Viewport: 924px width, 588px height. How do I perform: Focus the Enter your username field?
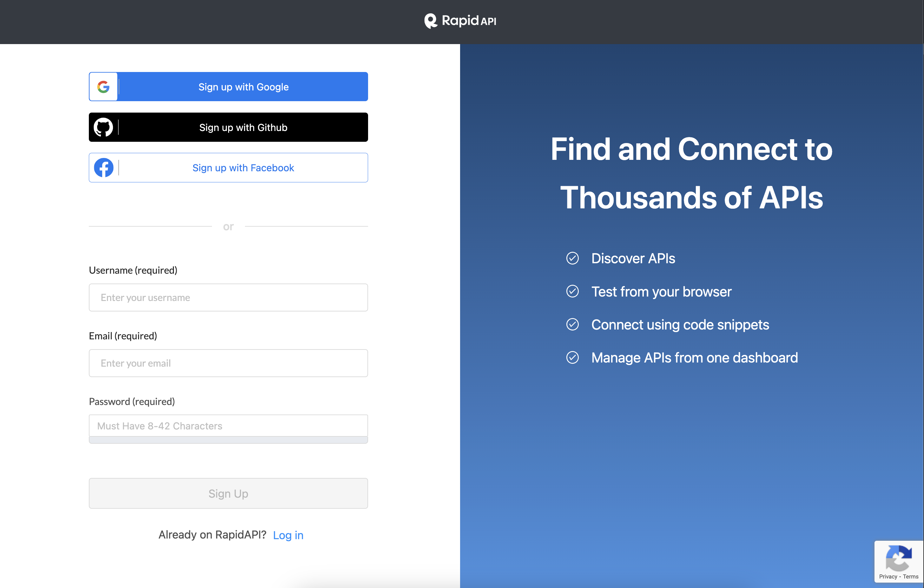pyautogui.click(x=228, y=297)
